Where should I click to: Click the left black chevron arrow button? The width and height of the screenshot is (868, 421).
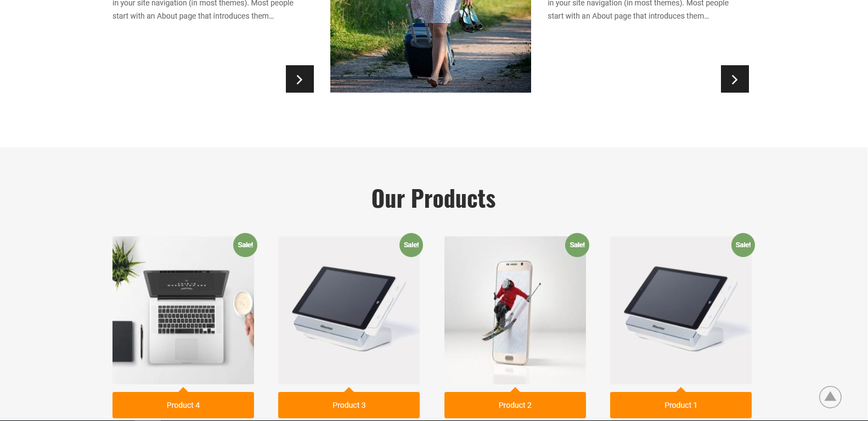point(300,79)
